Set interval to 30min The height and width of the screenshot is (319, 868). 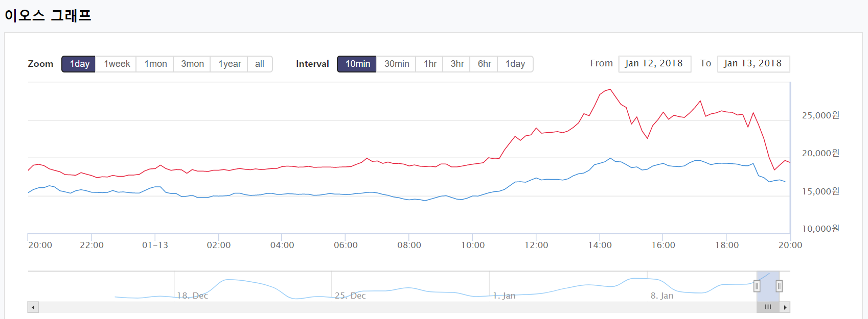click(x=396, y=64)
